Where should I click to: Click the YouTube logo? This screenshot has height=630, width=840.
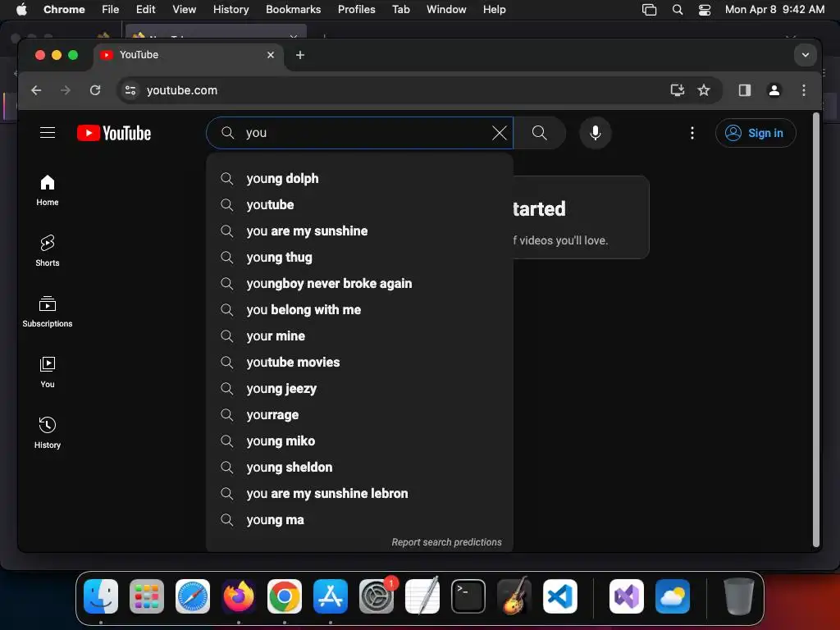click(114, 133)
